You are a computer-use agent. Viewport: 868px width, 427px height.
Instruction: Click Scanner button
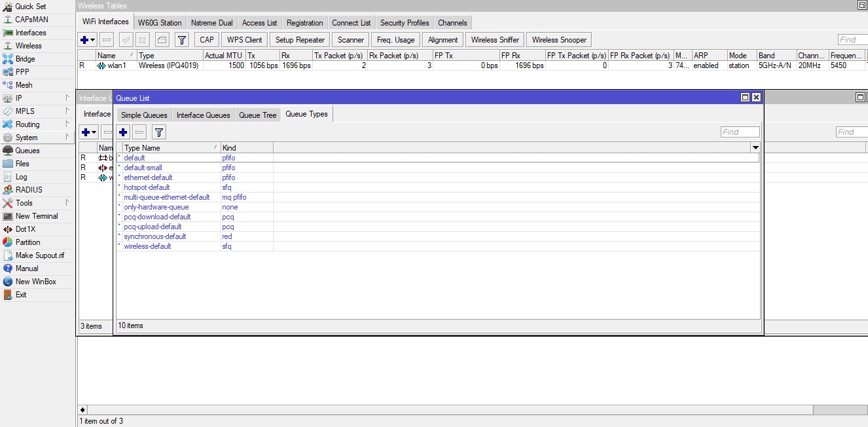[351, 40]
